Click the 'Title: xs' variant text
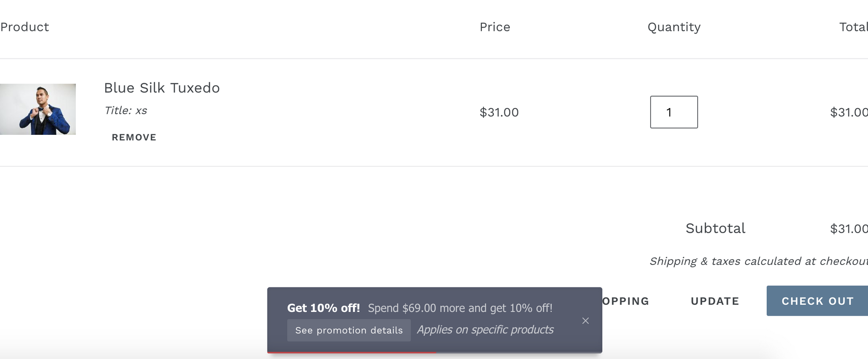The width and height of the screenshot is (868, 359). click(x=125, y=111)
